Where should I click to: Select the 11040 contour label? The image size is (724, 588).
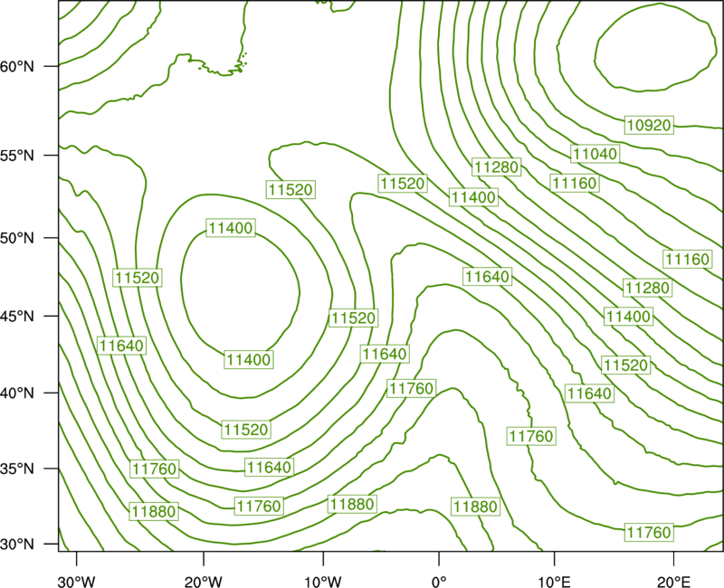pos(595,154)
